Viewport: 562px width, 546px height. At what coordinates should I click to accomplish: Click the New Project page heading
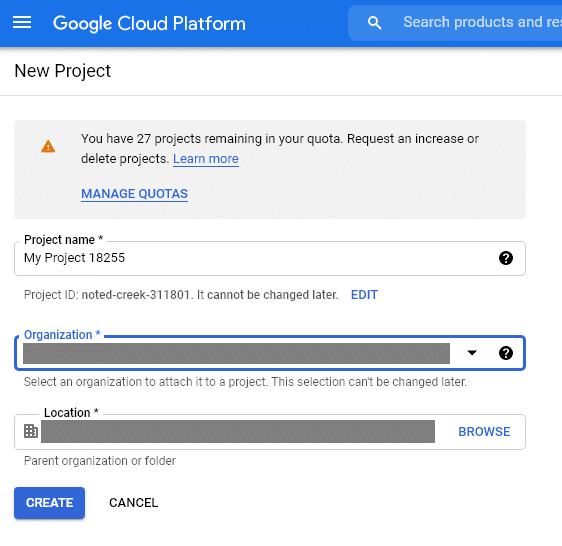(x=62, y=71)
